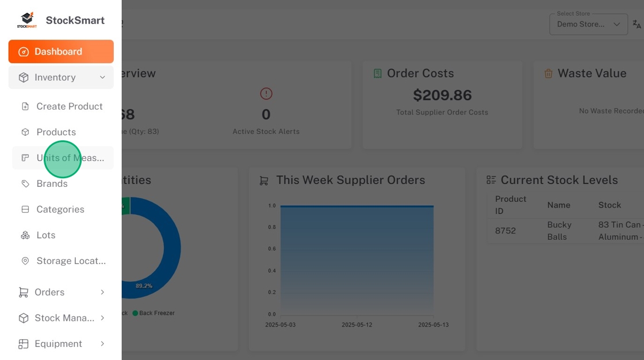Screen dimensions: 644x360
Task: Click the 2025-05-13 chart axis label
Action: 434,325
